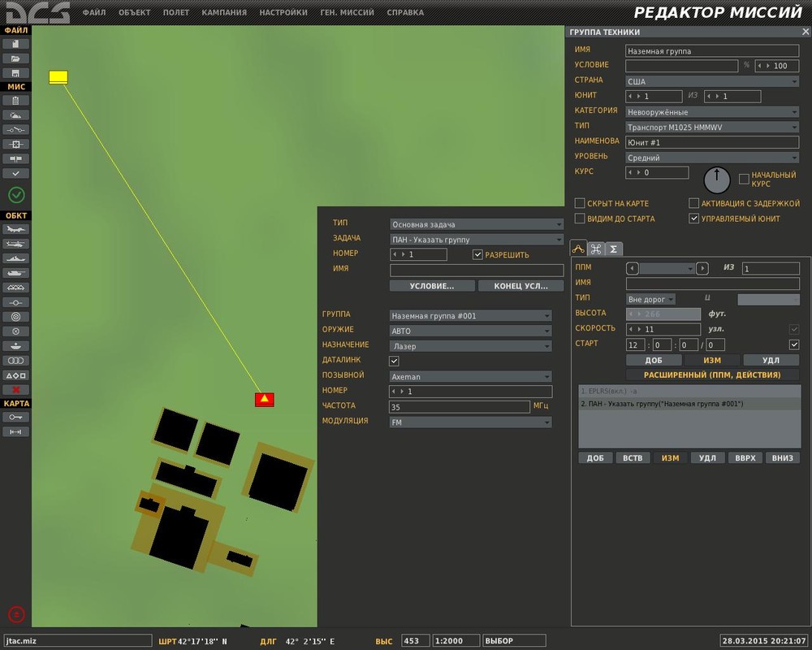
Task: Select the static object bridge icon
Action: tap(15, 287)
